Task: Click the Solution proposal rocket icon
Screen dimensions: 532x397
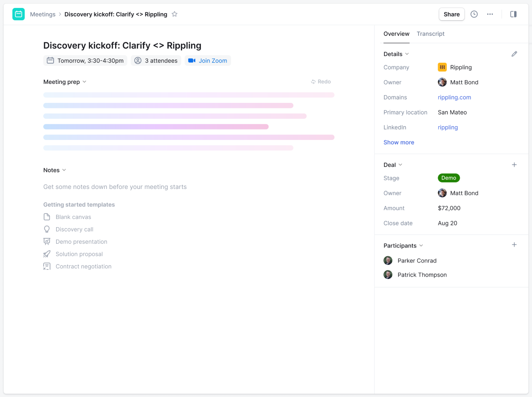Action: (47, 254)
